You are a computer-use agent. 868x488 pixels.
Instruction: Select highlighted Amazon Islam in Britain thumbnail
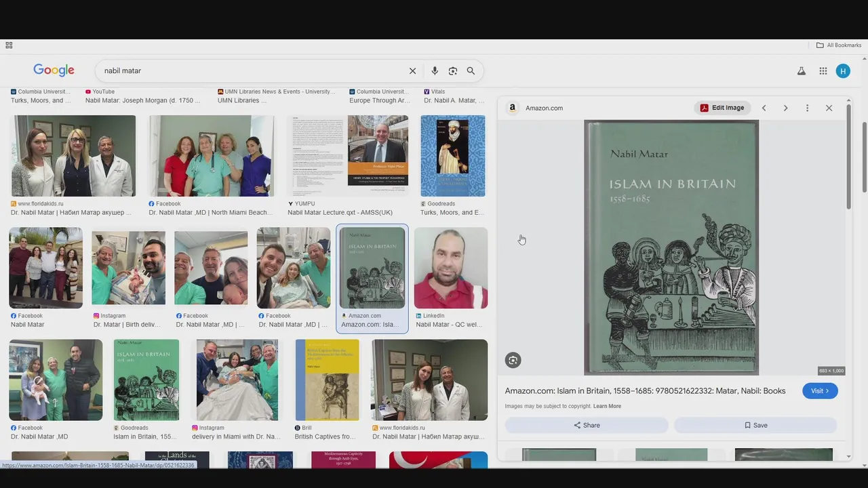tap(372, 268)
